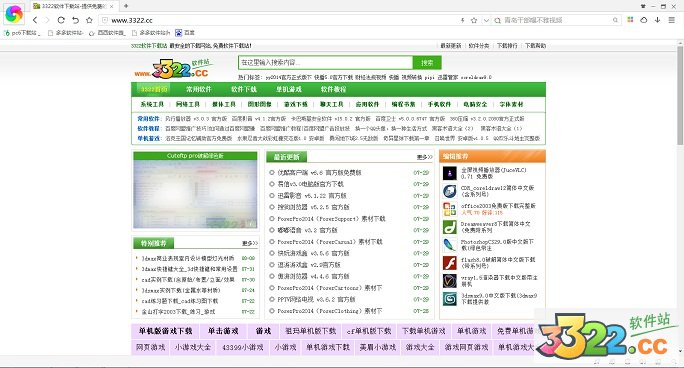This screenshot has width=684, height=368.
Task: Open the downloads arrow icon in toolbar
Action: point(657,20)
